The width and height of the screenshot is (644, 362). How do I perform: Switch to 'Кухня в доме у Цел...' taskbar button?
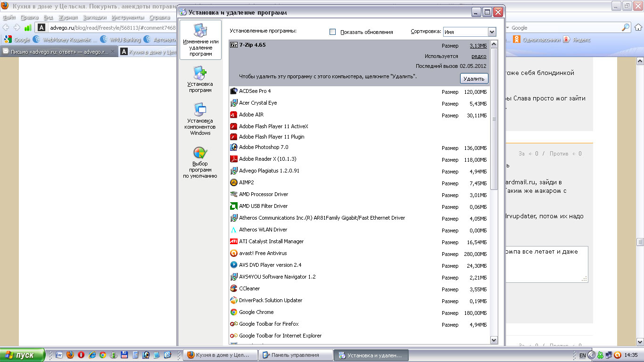[x=220, y=355]
